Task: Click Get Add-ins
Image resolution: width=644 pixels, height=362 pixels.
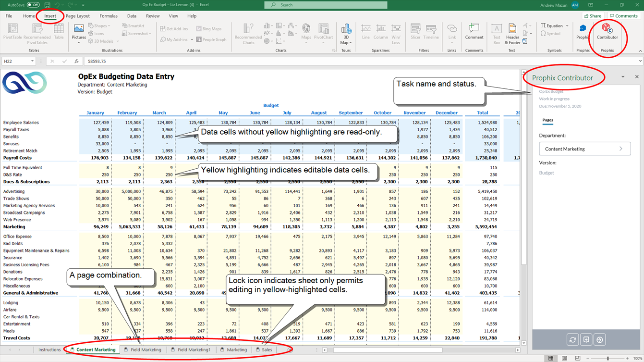Action: click(173, 29)
